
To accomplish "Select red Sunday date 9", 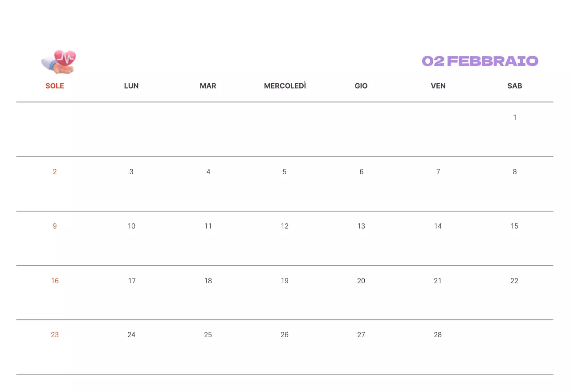I will point(55,226).
